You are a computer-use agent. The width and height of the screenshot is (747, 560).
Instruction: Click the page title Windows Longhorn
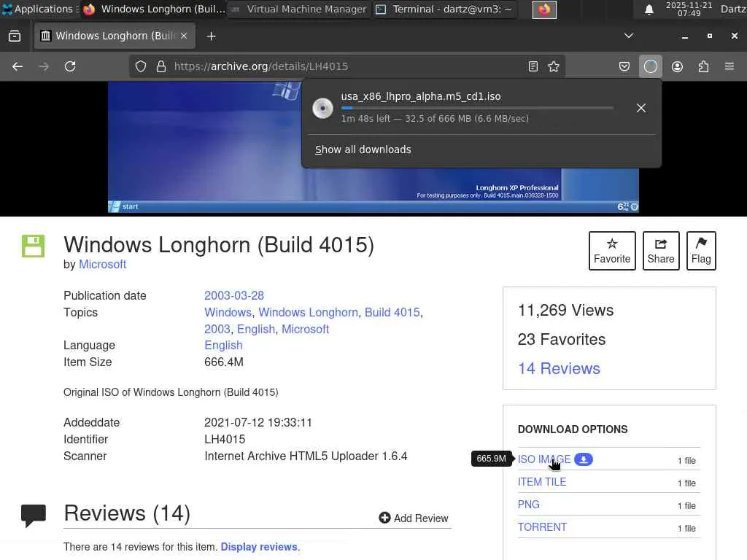[x=219, y=245]
